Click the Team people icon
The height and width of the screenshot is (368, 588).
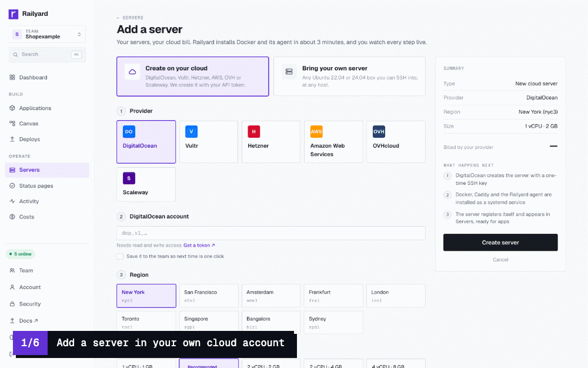12,270
